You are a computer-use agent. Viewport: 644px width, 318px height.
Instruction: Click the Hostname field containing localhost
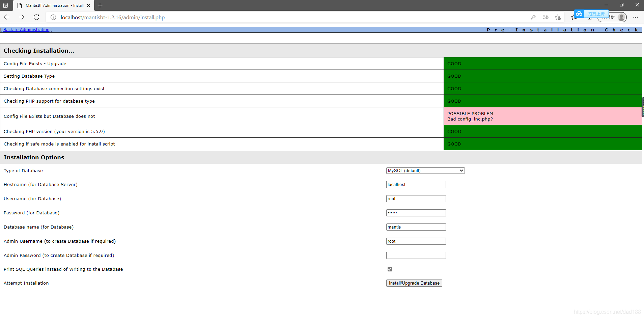coord(416,185)
